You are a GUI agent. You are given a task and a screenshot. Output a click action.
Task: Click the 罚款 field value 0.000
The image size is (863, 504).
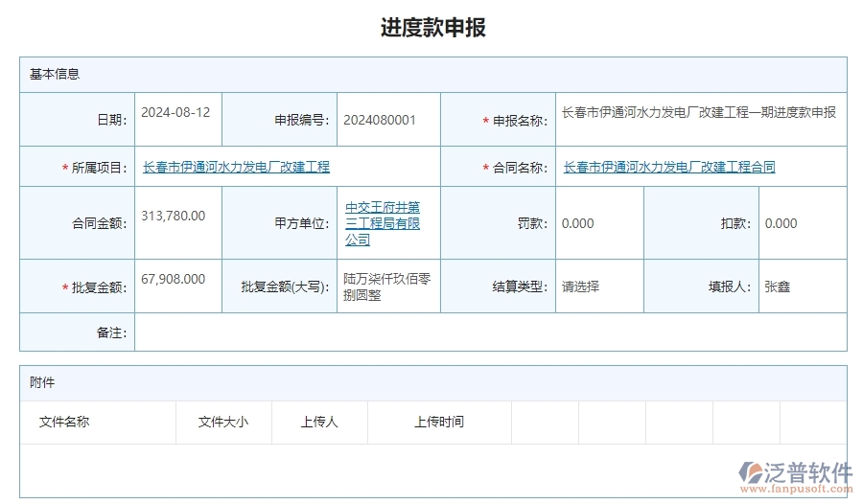pyautogui.click(x=578, y=223)
